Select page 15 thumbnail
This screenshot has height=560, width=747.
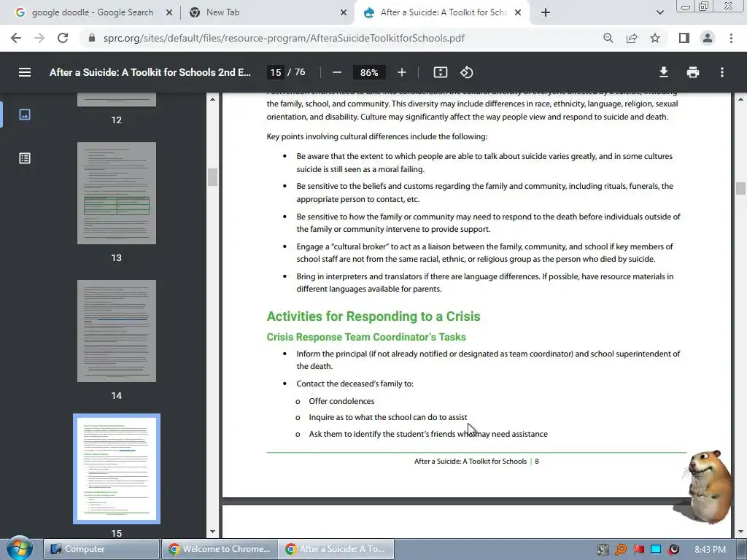pyautogui.click(x=116, y=469)
